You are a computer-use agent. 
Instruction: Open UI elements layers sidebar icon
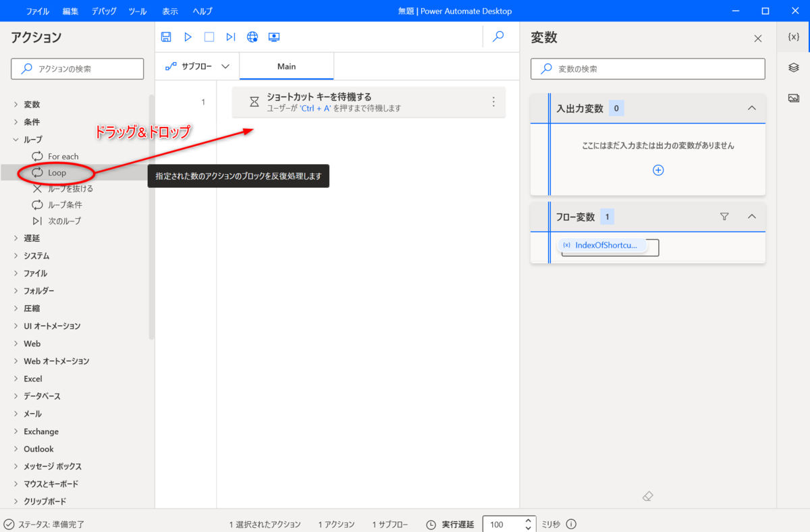pos(794,68)
